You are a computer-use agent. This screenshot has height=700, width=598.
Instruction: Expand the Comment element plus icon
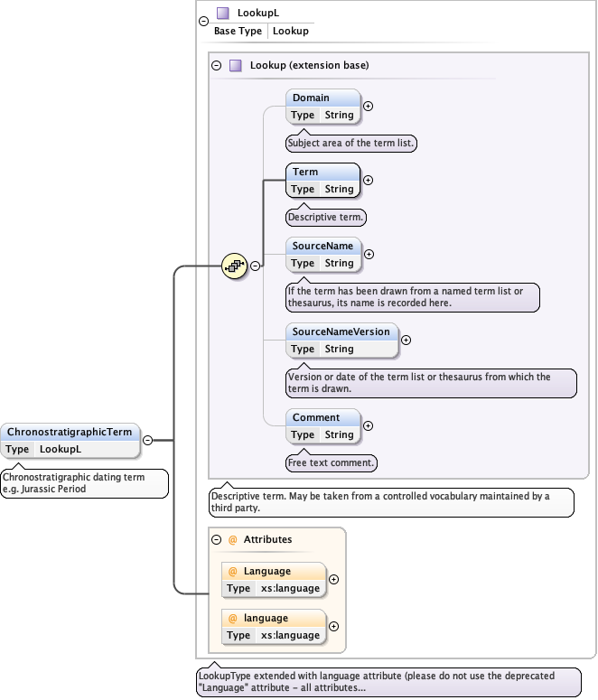coord(368,425)
